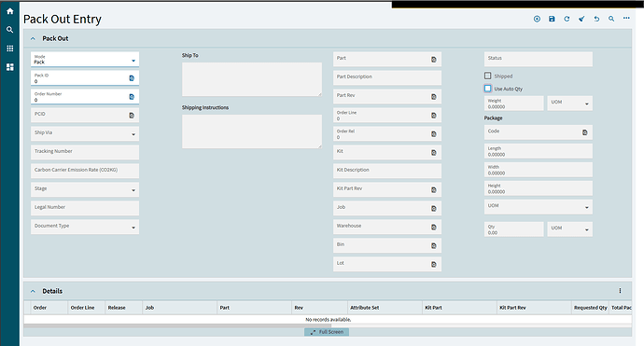Viewport: 644px width, 346px height.
Task: Open Part field lookup icon
Action: click(x=434, y=60)
